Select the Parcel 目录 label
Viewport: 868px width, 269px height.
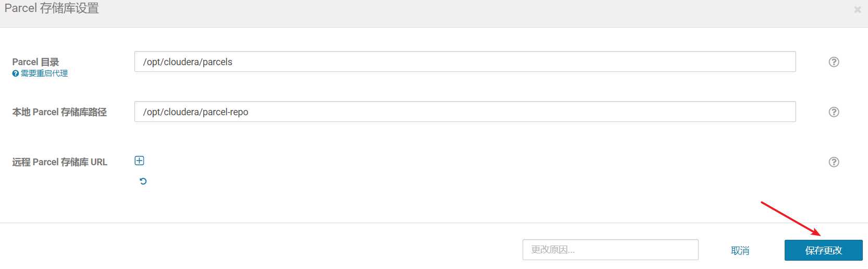pyautogui.click(x=35, y=62)
